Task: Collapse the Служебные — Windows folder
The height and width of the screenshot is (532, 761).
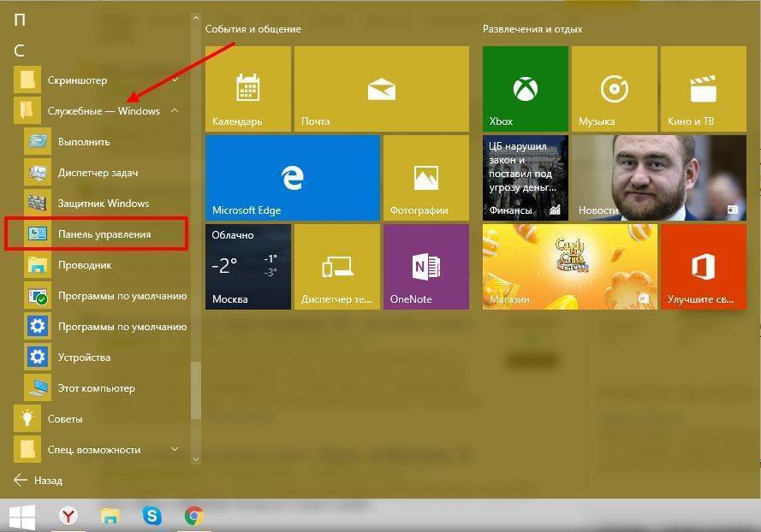Action: pos(175,111)
